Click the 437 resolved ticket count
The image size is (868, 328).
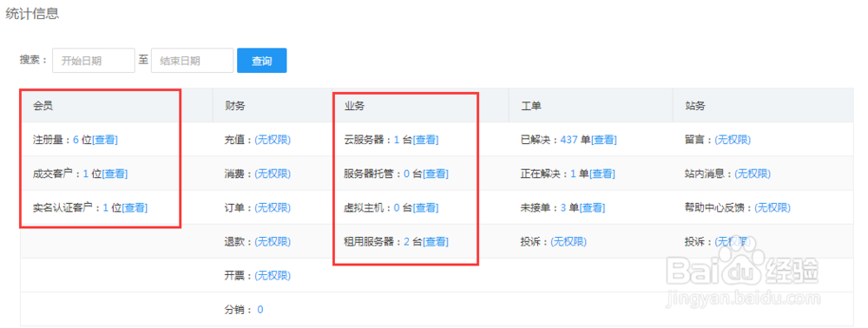569,140
